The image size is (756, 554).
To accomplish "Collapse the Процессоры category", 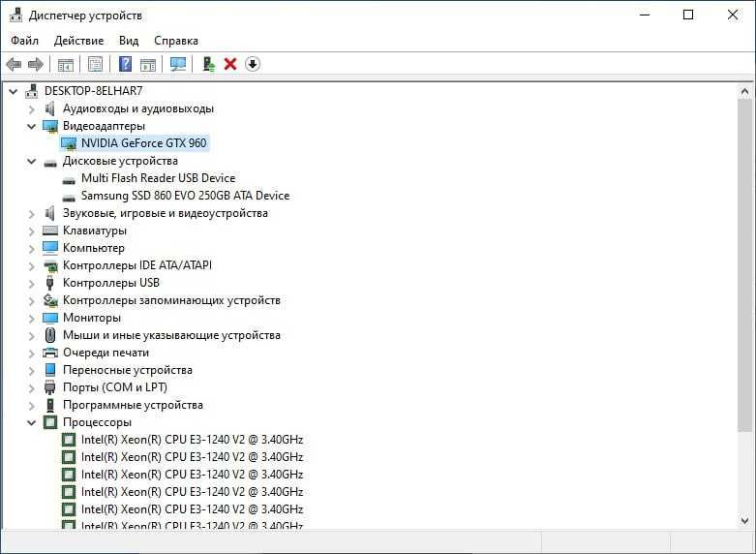I will tap(32, 422).
